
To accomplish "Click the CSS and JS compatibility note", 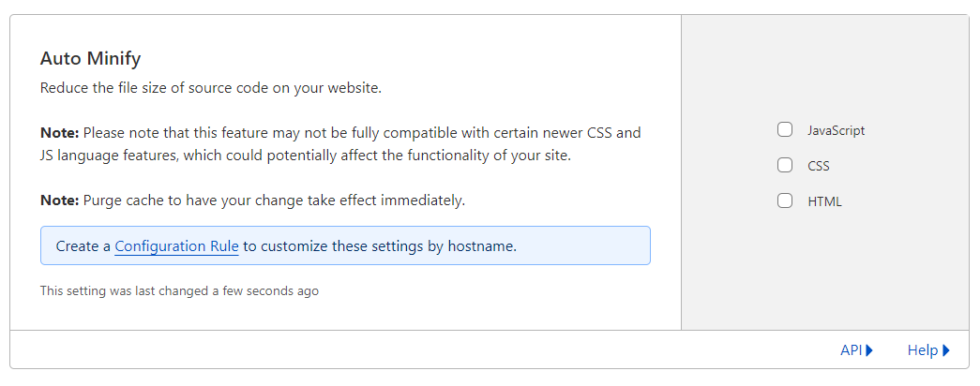I will (x=340, y=144).
